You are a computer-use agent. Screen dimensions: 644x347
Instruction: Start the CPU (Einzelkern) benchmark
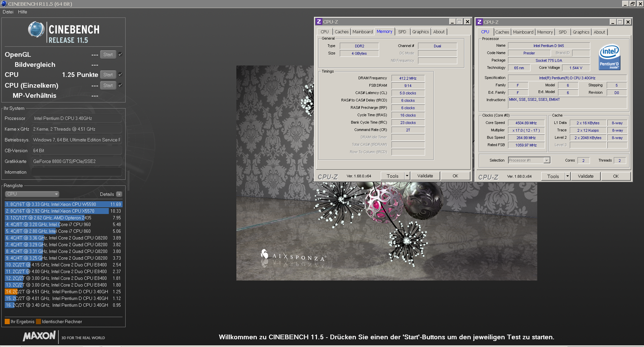tap(108, 85)
